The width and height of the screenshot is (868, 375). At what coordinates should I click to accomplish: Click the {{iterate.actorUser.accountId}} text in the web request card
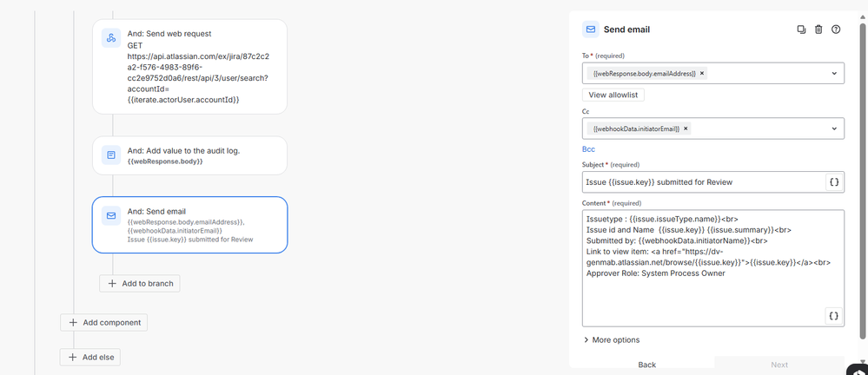click(185, 100)
